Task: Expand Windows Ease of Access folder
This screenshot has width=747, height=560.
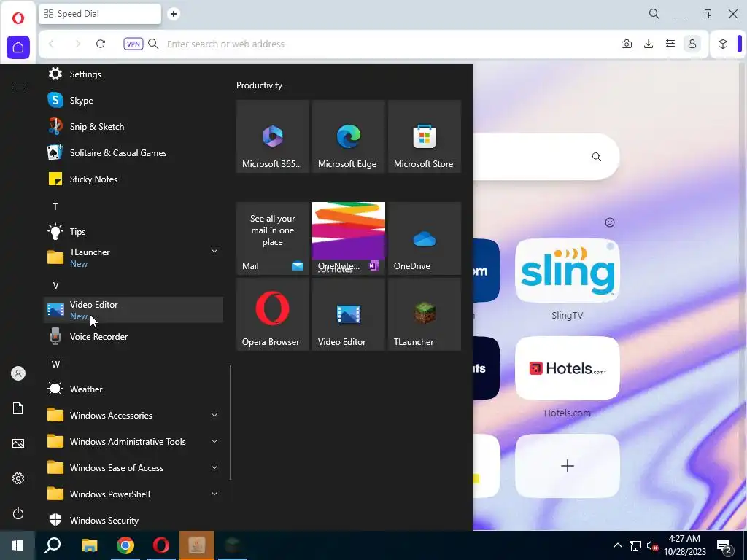Action: (x=133, y=467)
